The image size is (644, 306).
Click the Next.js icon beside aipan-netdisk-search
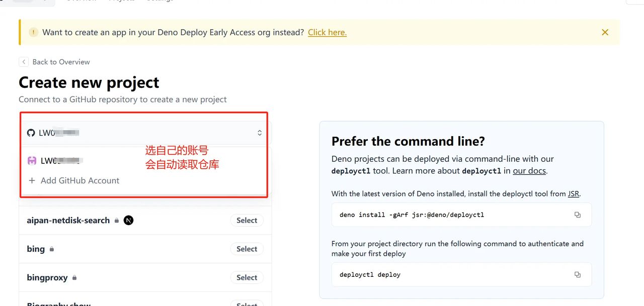click(x=128, y=220)
